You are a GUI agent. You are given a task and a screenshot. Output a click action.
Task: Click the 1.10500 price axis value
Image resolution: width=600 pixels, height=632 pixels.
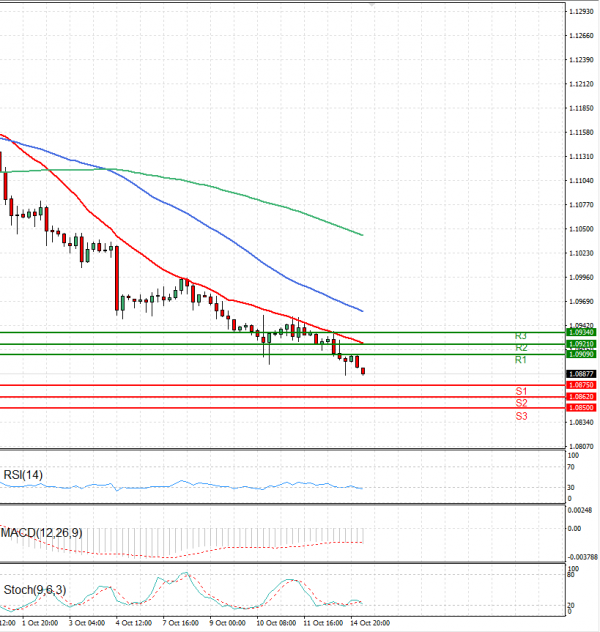pos(581,229)
